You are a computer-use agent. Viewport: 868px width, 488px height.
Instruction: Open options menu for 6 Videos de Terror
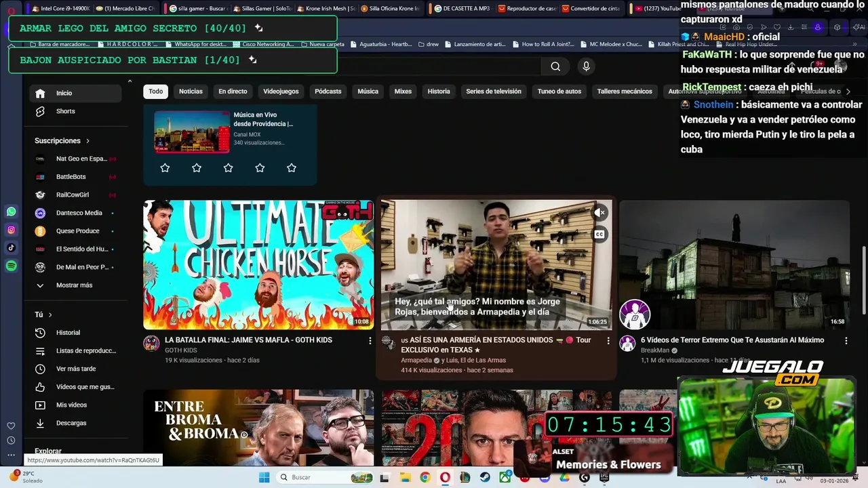[x=846, y=340]
